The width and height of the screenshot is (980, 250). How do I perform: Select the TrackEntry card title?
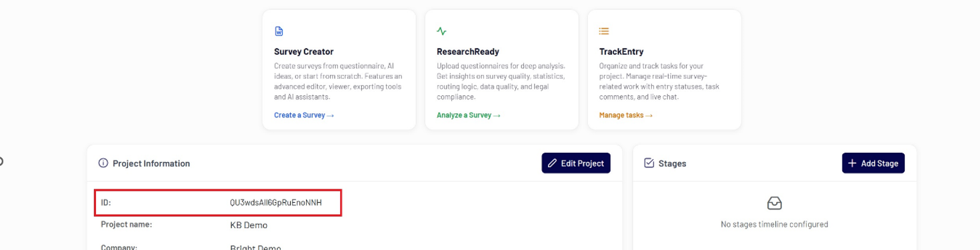pos(621,51)
